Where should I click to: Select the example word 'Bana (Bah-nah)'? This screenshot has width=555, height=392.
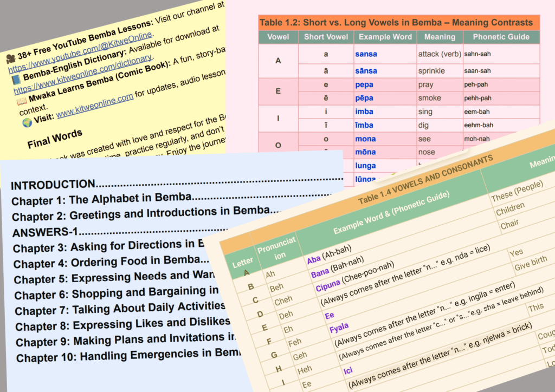(337, 267)
